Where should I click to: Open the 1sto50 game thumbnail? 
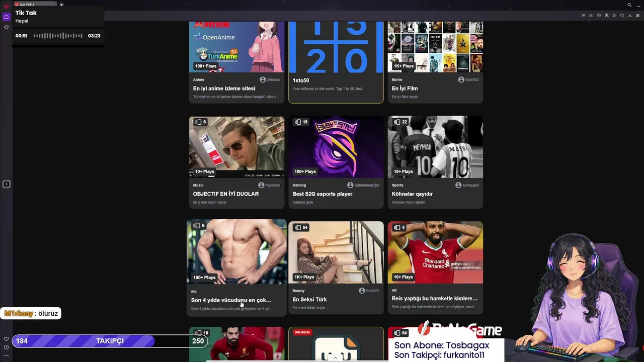[336, 47]
